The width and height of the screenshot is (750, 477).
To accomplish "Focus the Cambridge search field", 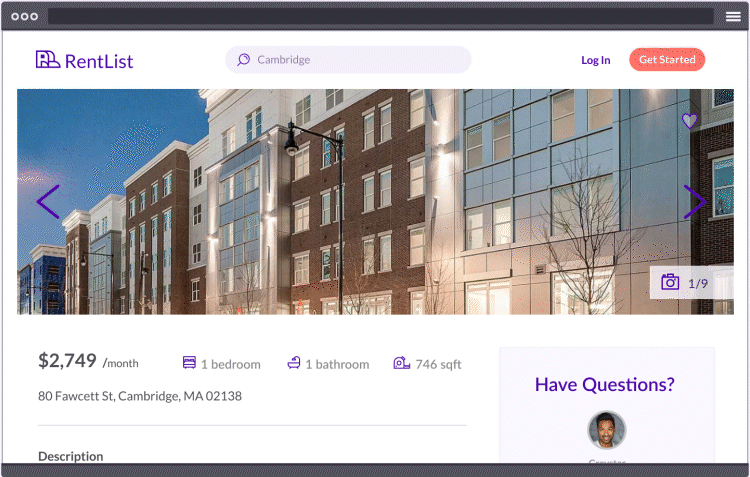I will pos(348,60).
